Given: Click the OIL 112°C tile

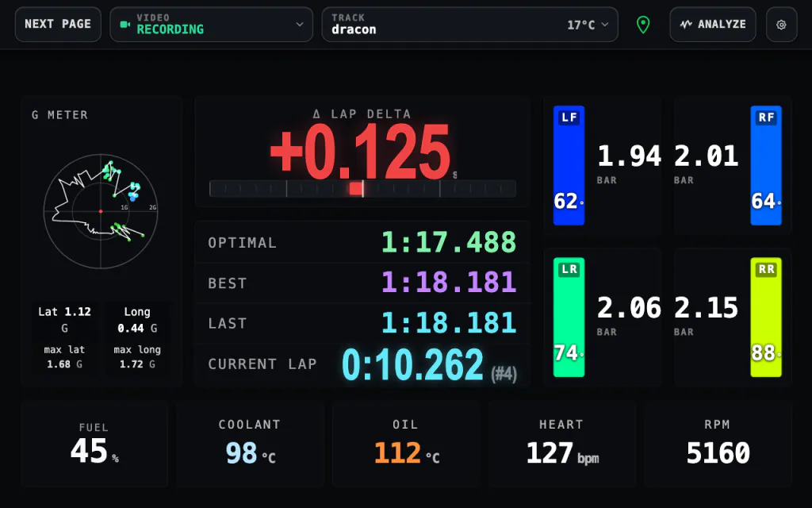Looking at the screenshot, I should tap(406, 444).
